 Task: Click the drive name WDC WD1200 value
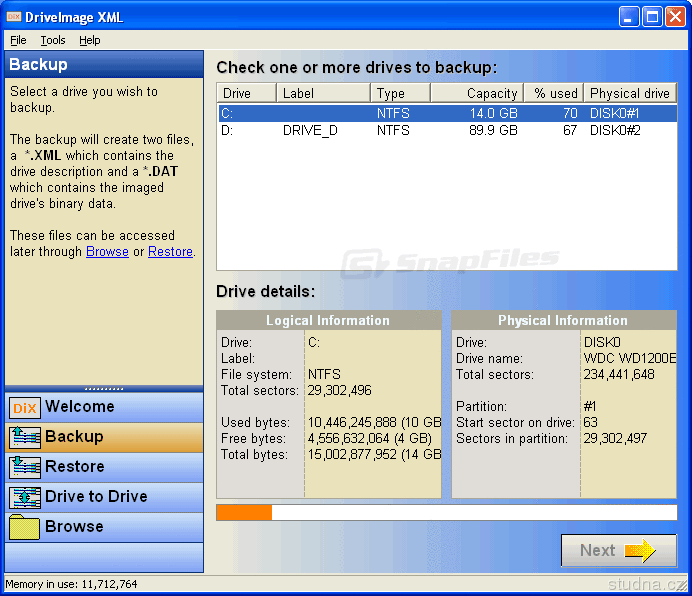click(629, 358)
